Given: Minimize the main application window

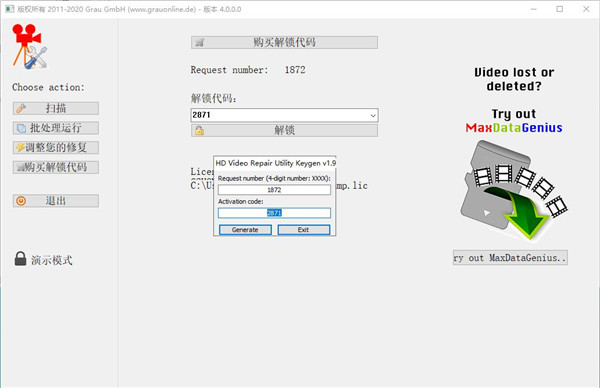Looking at the screenshot, I should point(534,9).
